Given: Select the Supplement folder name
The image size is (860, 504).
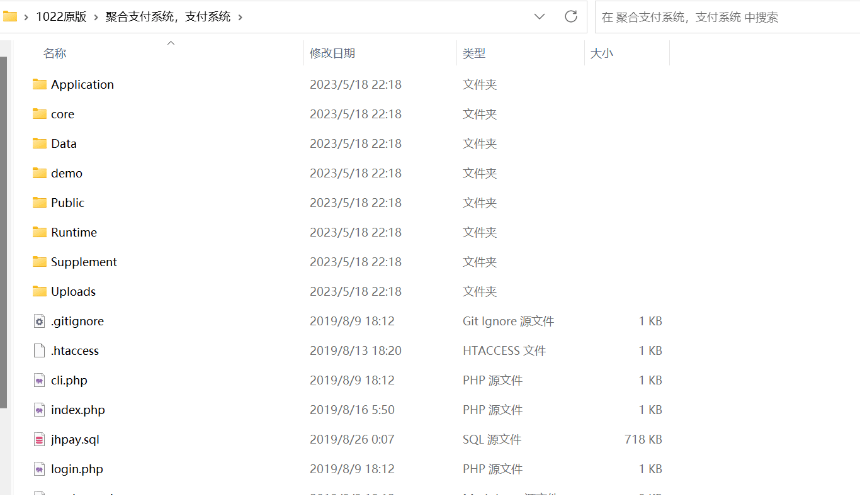Looking at the screenshot, I should pos(84,262).
